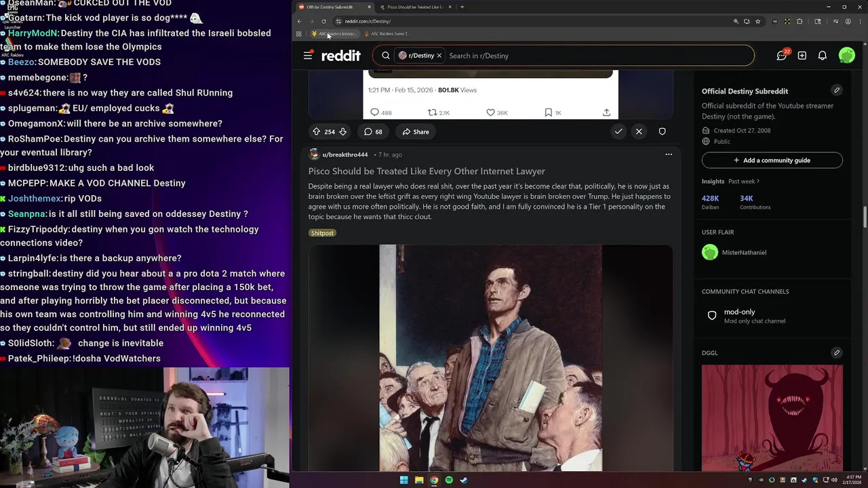Image resolution: width=868 pixels, height=488 pixels.
Task: Open the DGGL red monster image
Action: point(772,418)
